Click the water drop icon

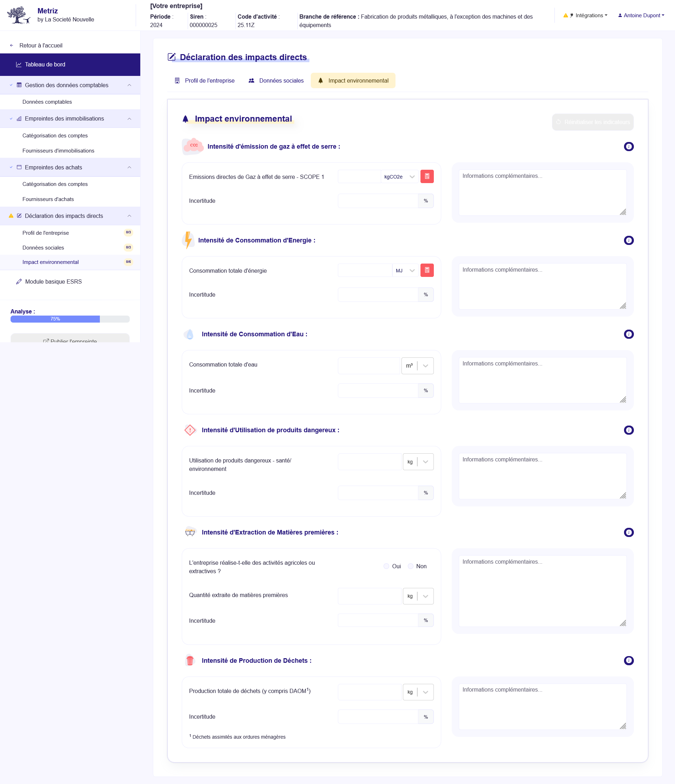189,334
